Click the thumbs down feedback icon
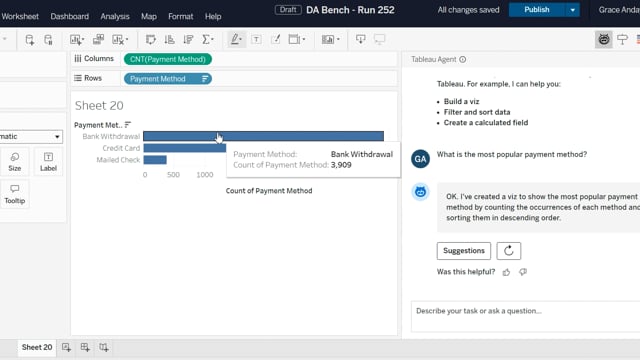The image size is (640, 360). pos(523,272)
